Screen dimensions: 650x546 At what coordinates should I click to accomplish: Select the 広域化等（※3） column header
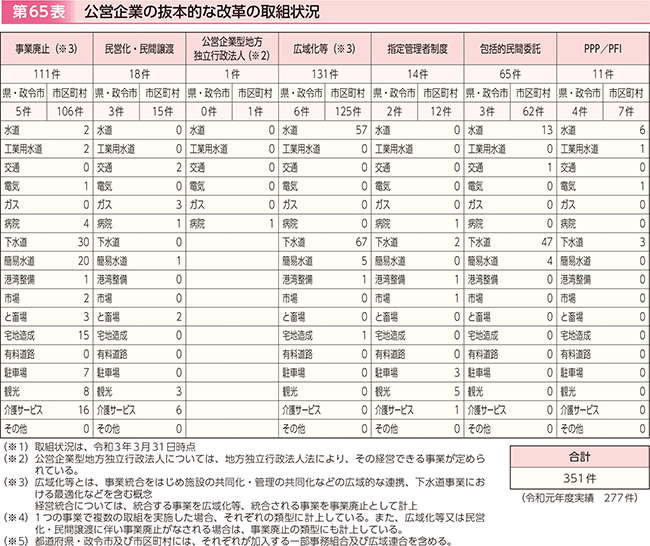325,49
